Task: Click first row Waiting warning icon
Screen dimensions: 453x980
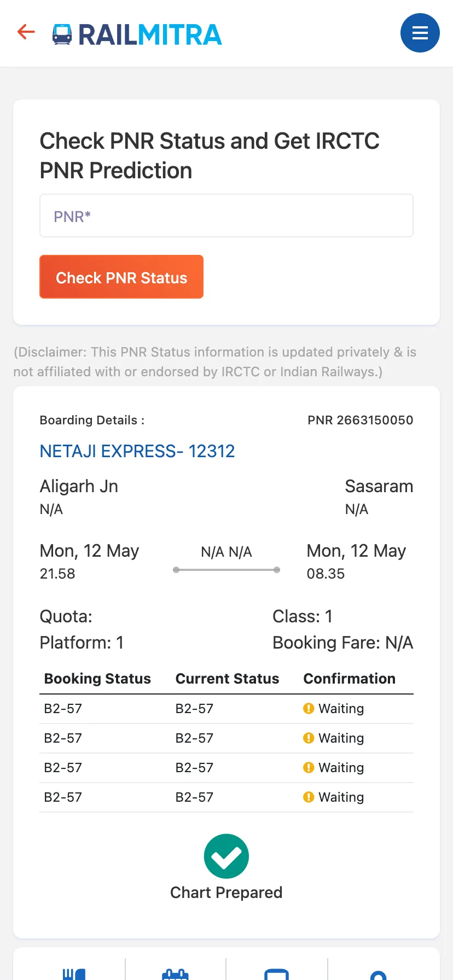Action: [309, 708]
